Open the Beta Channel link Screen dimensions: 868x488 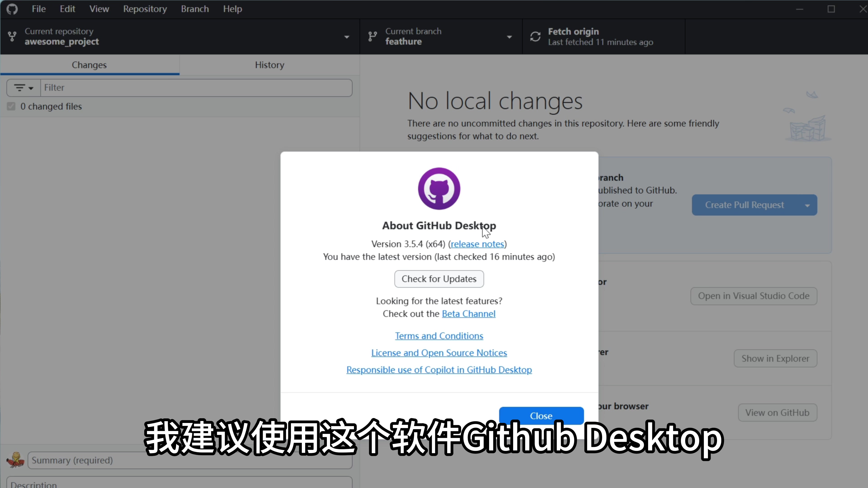click(x=468, y=314)
